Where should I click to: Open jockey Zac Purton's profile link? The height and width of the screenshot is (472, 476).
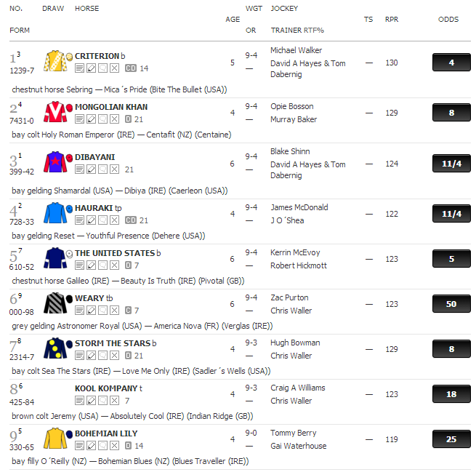[289, 297]
